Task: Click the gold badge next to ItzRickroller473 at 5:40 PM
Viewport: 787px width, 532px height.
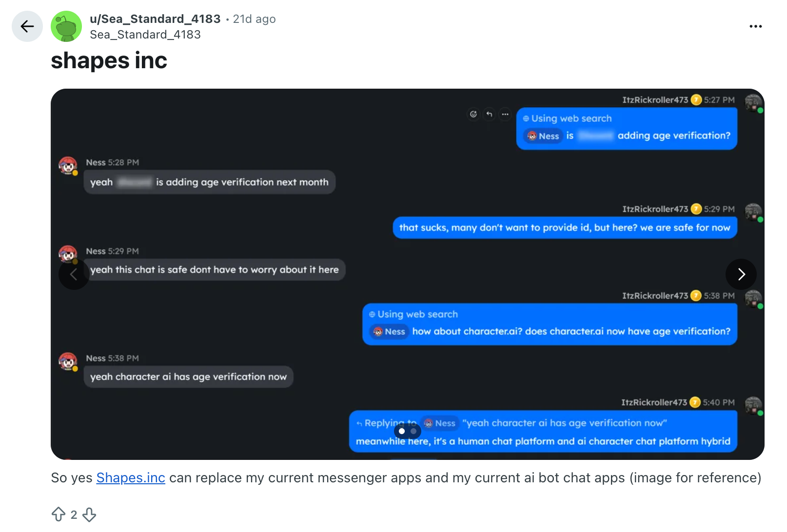Action: click(x=695, y=402)
